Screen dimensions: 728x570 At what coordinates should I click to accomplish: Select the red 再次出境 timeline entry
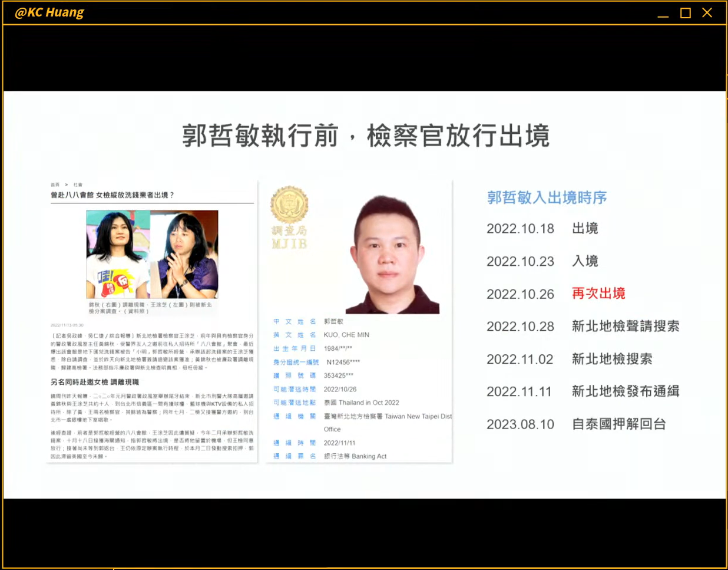point(598,294)
